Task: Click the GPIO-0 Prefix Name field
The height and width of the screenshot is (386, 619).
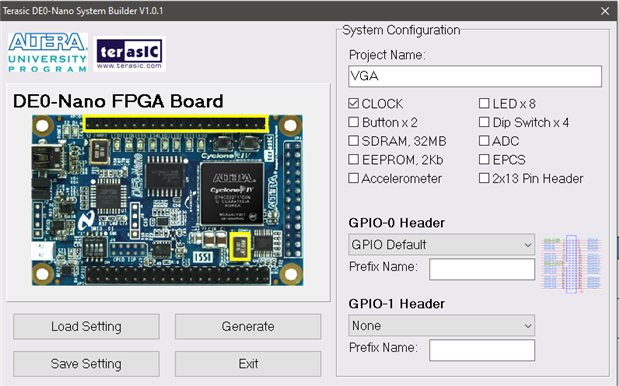Action: [x=482, y=269]
